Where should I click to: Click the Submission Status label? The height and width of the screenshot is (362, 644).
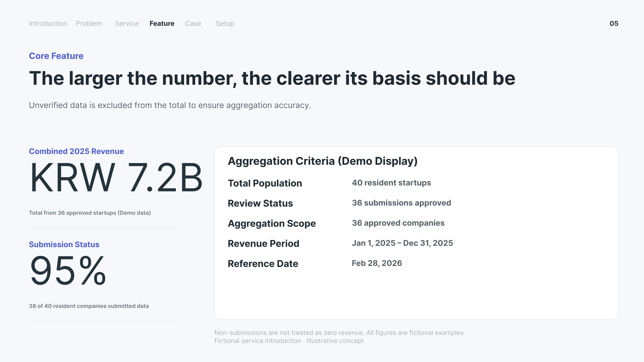(64, 244)
